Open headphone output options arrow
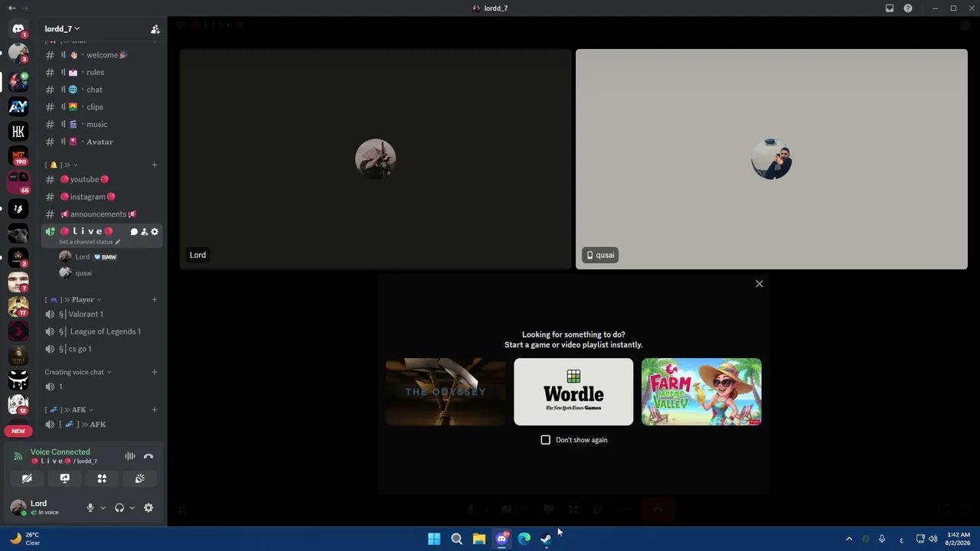The height and width of the screenshot is (551, 980). tap(132, 507)
